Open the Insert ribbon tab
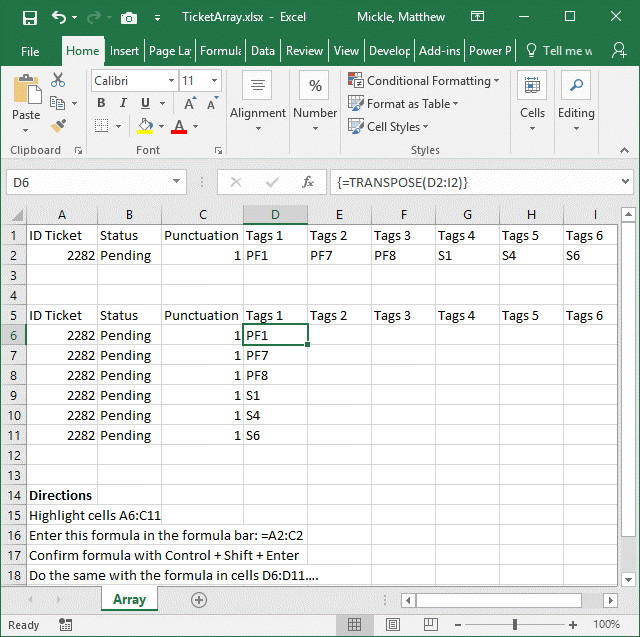The height and width of the screenshot is (637, 640). pos(124,51)
